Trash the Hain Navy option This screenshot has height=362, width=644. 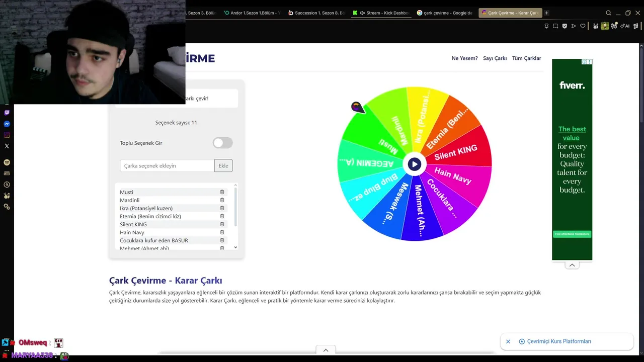(222, 232)
